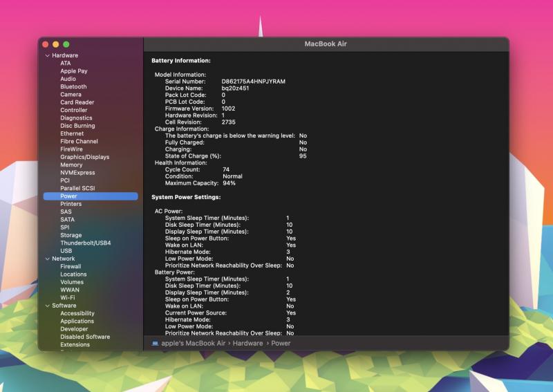The width and height of the screenshot is (553, 392).
Task: Click the Maximum Capacity value 94%
Action: pyautogui.click(x=229, y=183)
